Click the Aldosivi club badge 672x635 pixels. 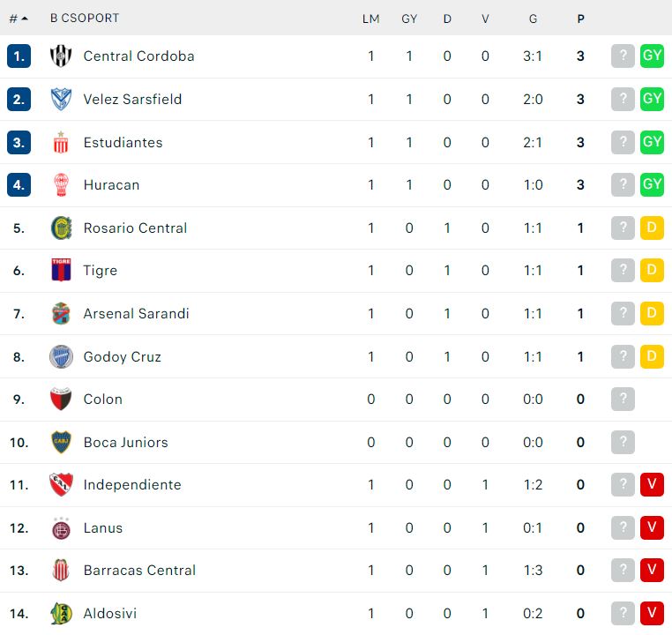click(61, 613)
